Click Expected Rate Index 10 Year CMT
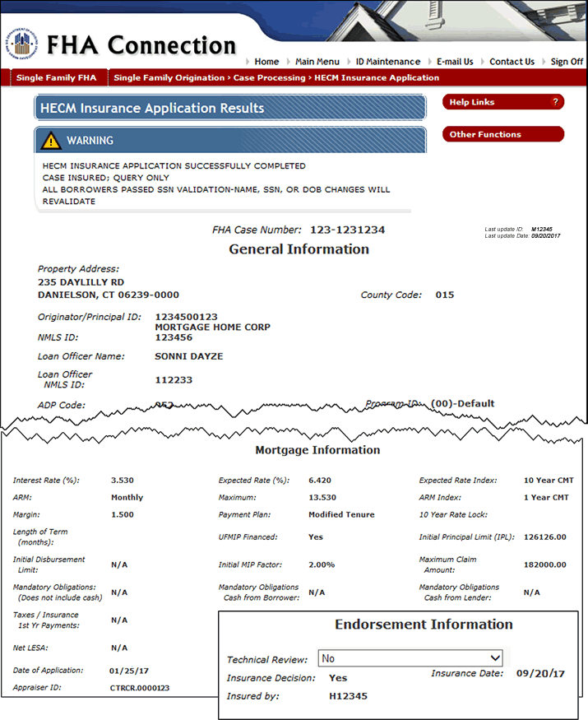Viewport: 588px width, 720px height. point(549,481)
